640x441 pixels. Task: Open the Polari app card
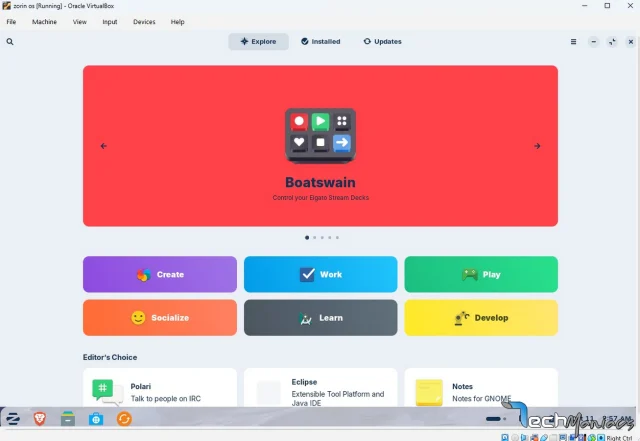(x=160, y=388)
